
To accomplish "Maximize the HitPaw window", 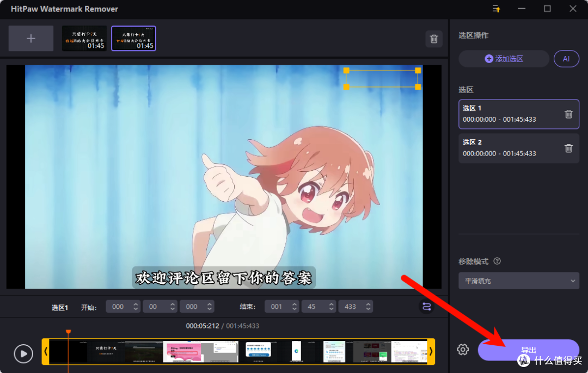I will pyautogui.click(x=547, y=9).
